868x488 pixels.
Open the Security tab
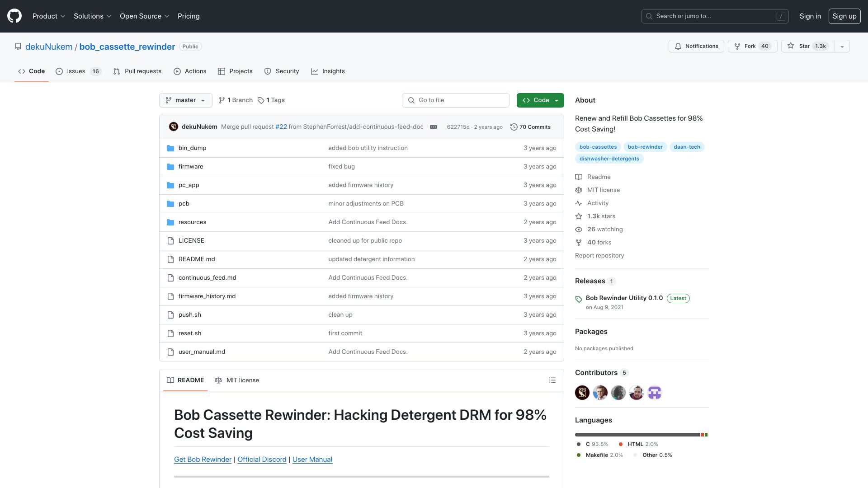click(x=282, y=71)
